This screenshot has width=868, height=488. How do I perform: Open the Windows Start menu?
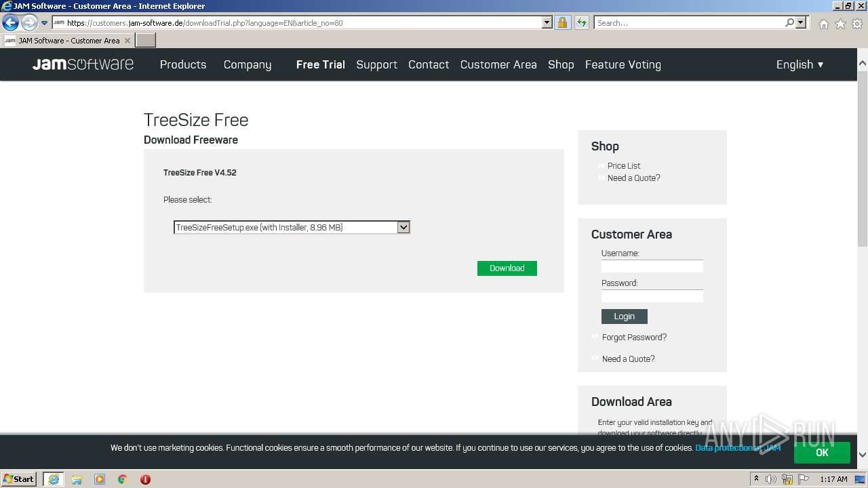(19, 479)
